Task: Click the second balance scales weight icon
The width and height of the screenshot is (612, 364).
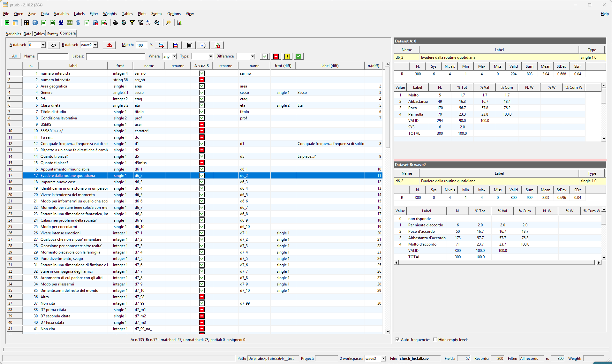Action: pyautogui.click(x=124, y=23)
